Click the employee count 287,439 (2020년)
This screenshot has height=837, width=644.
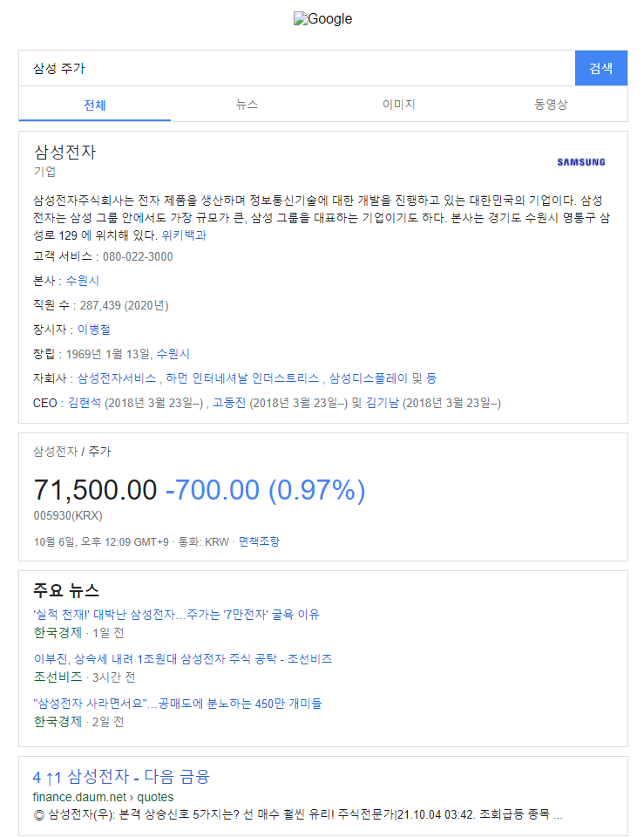tap(125, 305)
